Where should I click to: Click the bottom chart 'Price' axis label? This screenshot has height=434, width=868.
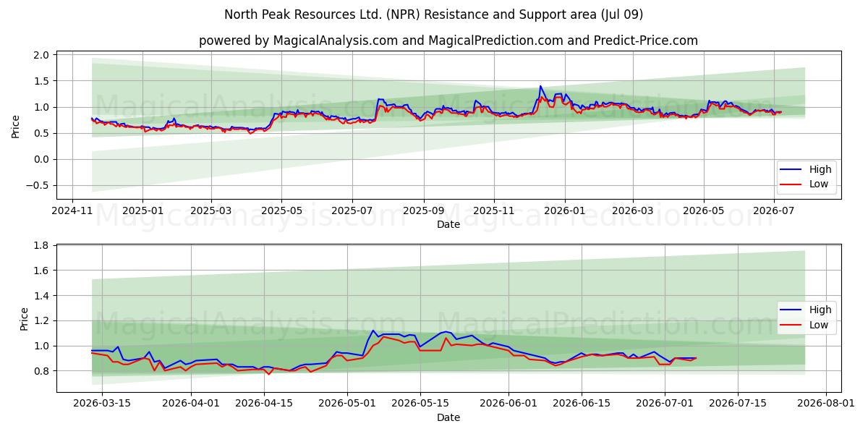coord(25,318)
